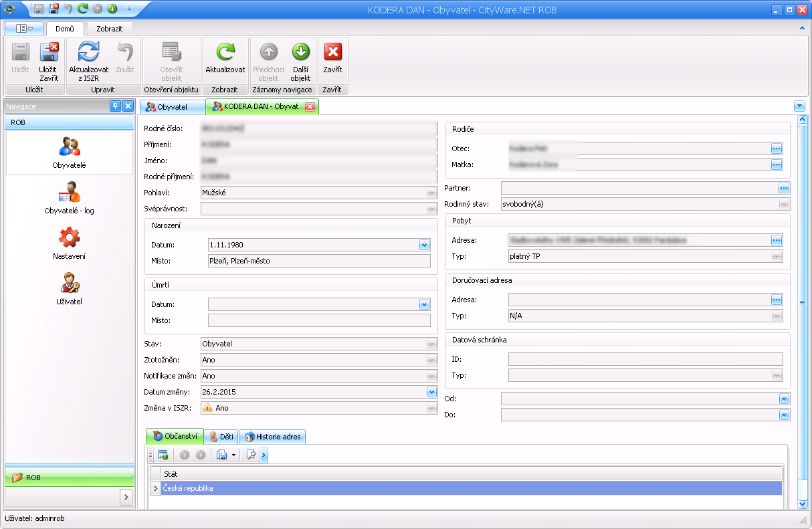Click the add-record icon in grid toolbar
This screenshot has width=812, height=529.
tap(163, 455)
